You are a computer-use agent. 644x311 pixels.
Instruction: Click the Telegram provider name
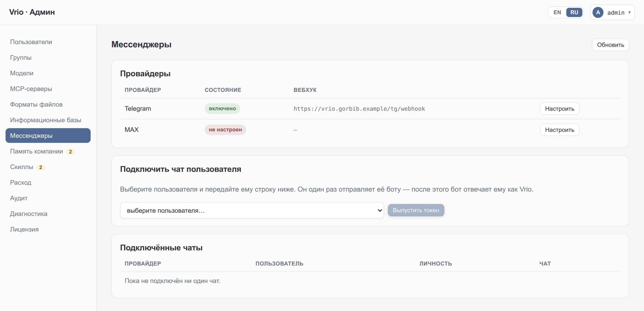pos(138,109)
